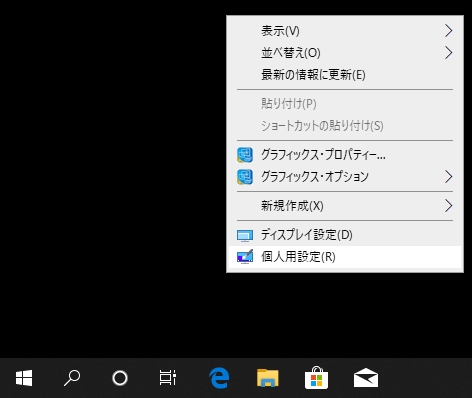Open Task View from the taskbar

[168, 378]
